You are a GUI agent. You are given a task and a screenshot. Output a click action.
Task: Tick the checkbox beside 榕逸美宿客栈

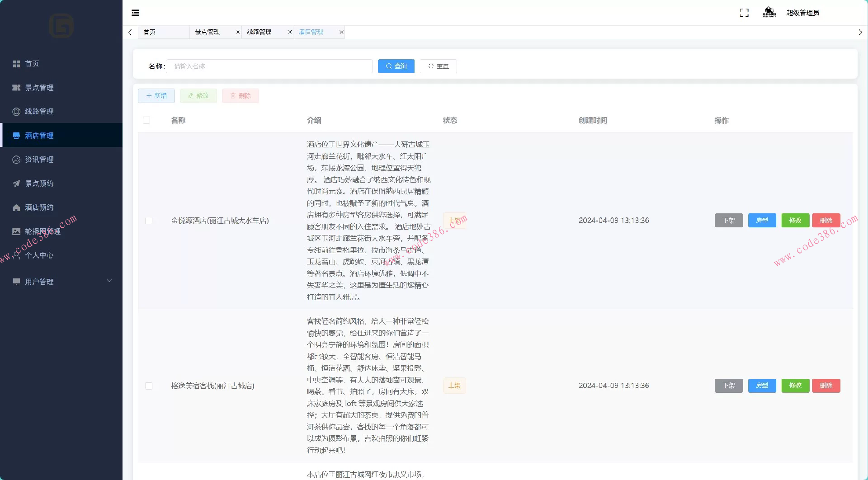[149, 386]
